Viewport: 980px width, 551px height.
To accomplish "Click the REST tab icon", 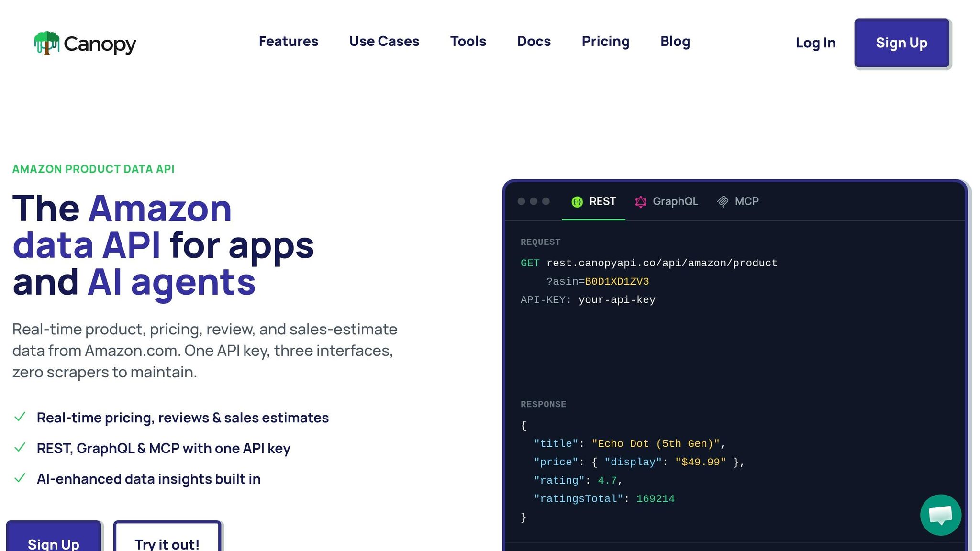I will 577,202.
